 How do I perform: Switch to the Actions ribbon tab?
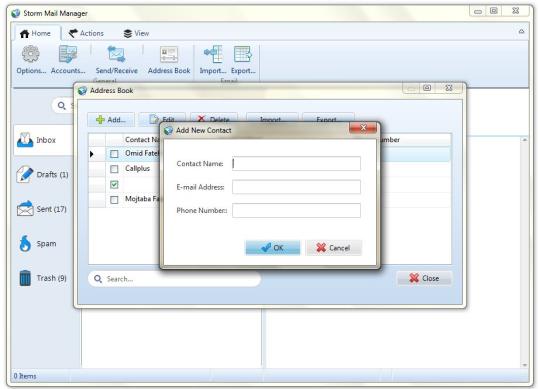[x=86, y=33]
